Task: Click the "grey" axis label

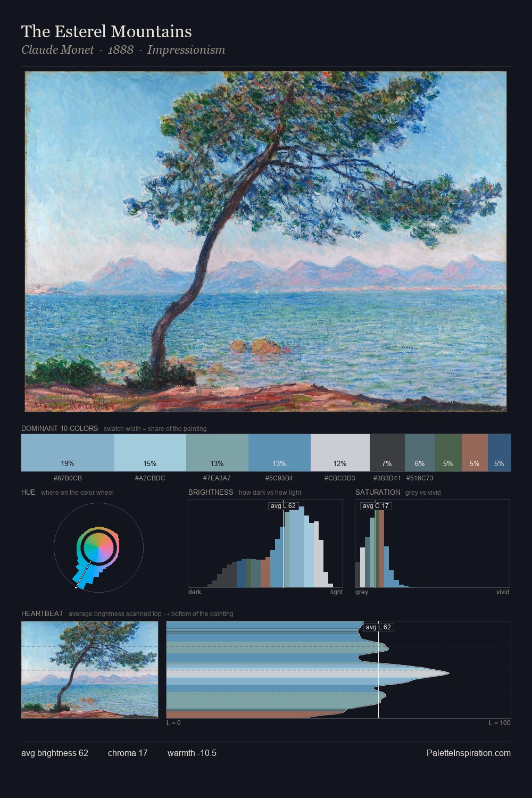Action: [362, 592]
